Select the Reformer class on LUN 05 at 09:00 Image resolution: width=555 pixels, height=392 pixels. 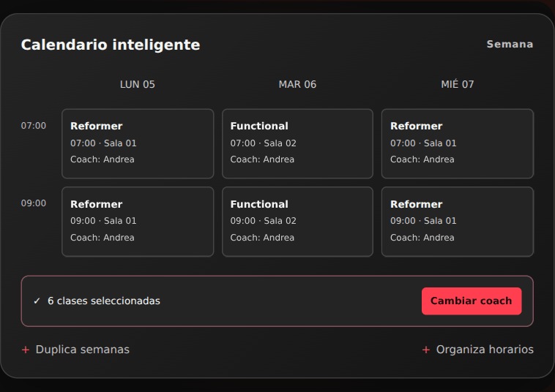(x=138, y=222)
